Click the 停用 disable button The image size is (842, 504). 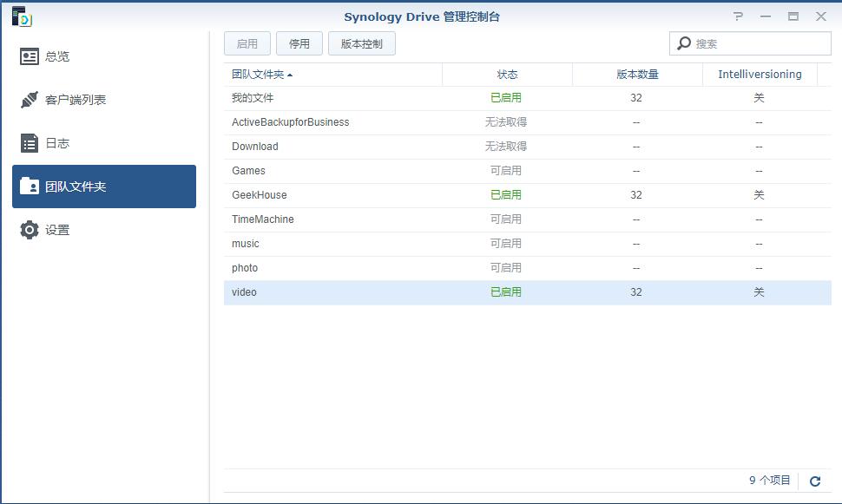[299, 43]
